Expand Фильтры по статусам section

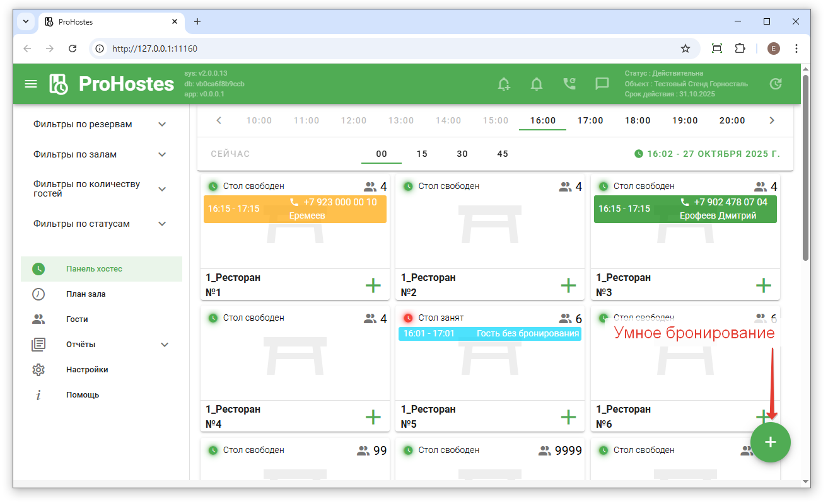[x=162, y=224]
